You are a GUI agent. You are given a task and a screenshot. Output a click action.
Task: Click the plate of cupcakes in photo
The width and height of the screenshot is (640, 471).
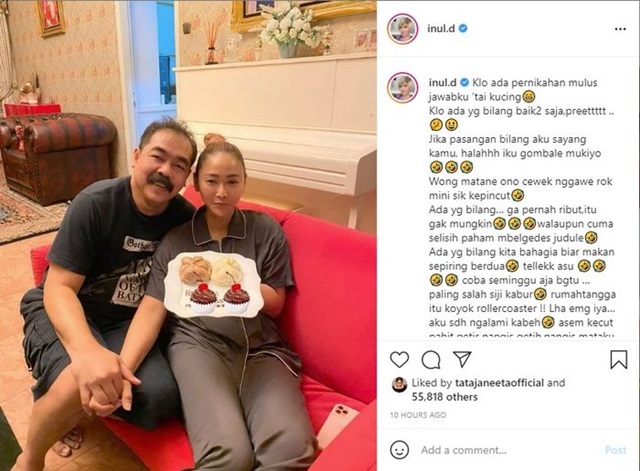[x=212, y=284]
